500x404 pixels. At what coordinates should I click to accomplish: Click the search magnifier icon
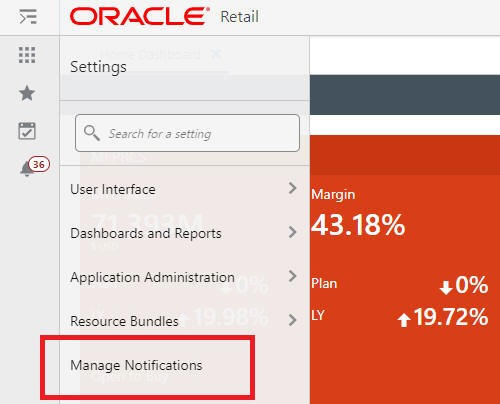[x=92, y=133]
